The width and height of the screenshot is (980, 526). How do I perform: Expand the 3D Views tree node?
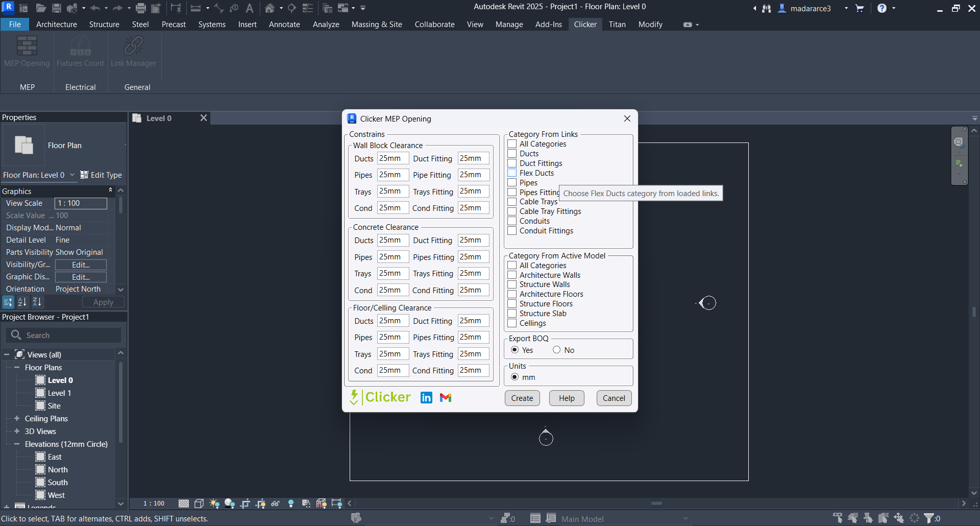click(17, 432)
